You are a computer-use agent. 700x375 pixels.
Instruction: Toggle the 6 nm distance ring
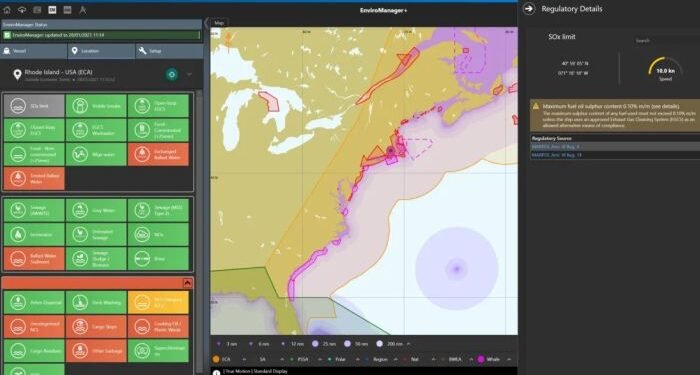point(250,344)
